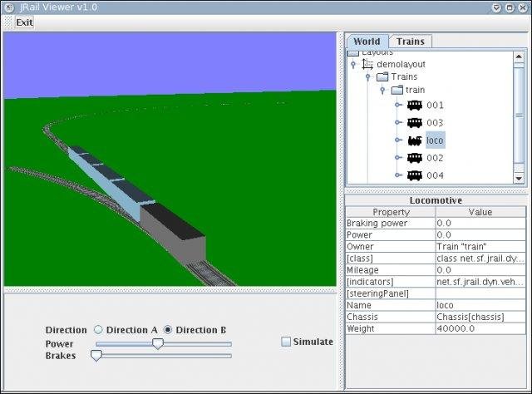Collapse the Trains folder node
This screenshot has height=394, width=532.
(x=368, y=77)
